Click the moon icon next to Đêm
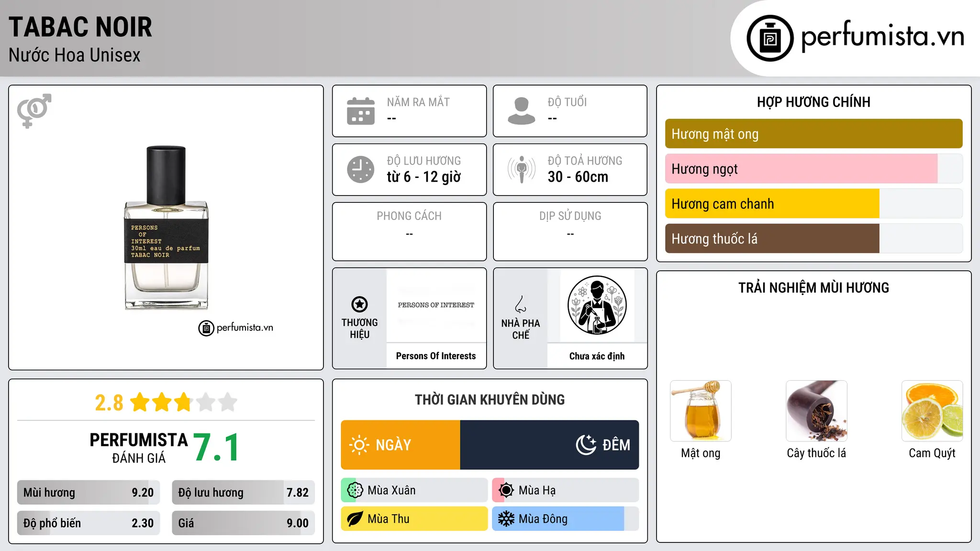Screen dimensions: 980x551 (586, 445)
